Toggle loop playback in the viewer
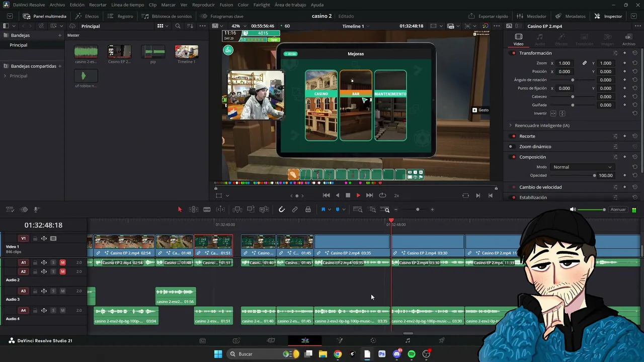Image resolution: width=644 pixels, height=362 pixels. [x=382, y=195]
